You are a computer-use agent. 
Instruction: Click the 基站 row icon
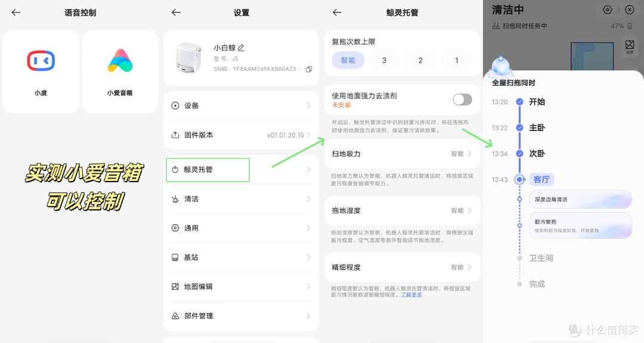(175, 258)
